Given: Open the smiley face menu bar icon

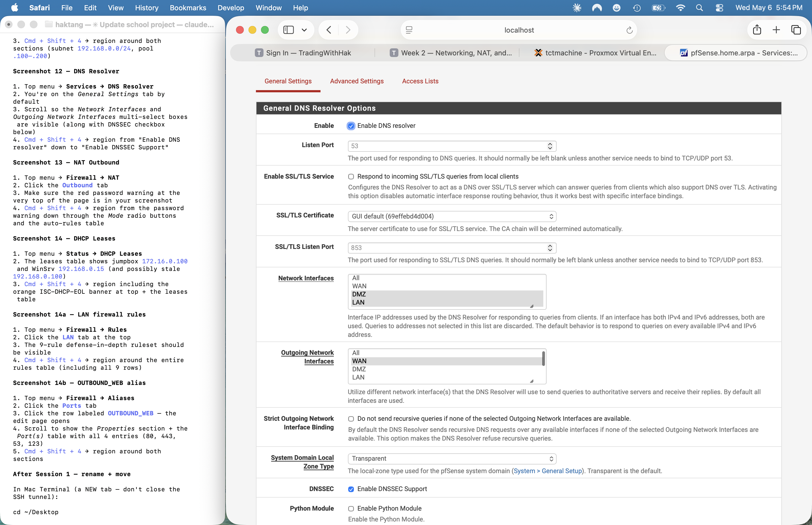Looking at the screenshot, I should coord(616,8).
